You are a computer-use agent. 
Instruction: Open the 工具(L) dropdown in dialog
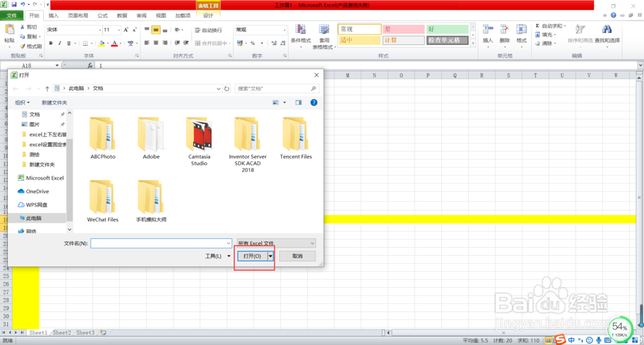click(x=217, y=256)
